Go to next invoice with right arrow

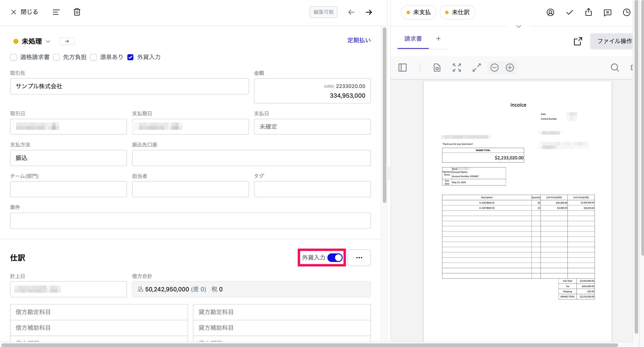(x=369, y=12)
